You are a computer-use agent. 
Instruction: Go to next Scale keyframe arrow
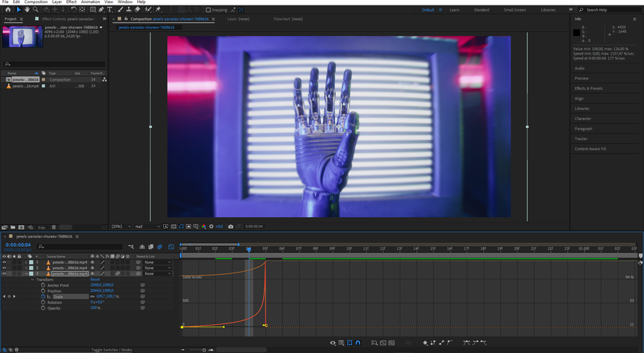[14, 296]
